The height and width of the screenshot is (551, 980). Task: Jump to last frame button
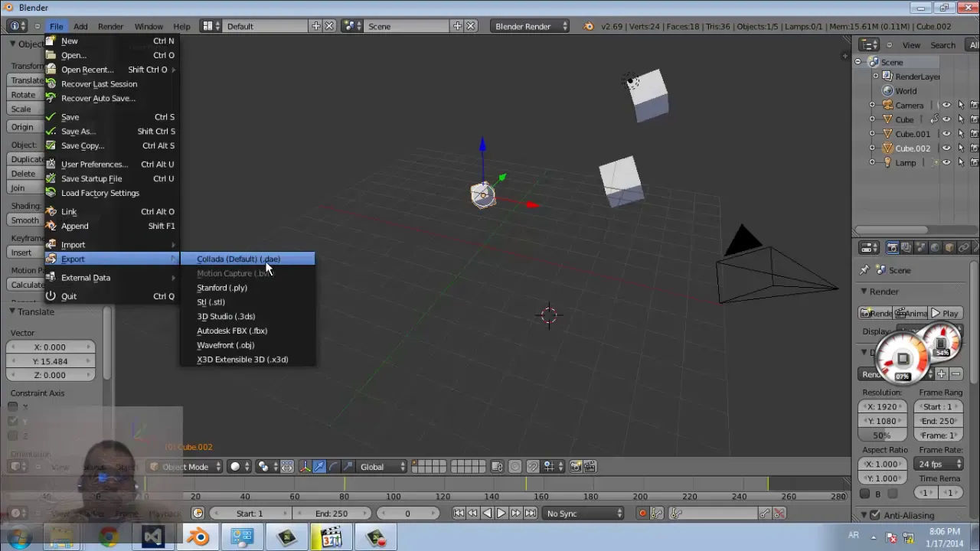click(531, 514)
